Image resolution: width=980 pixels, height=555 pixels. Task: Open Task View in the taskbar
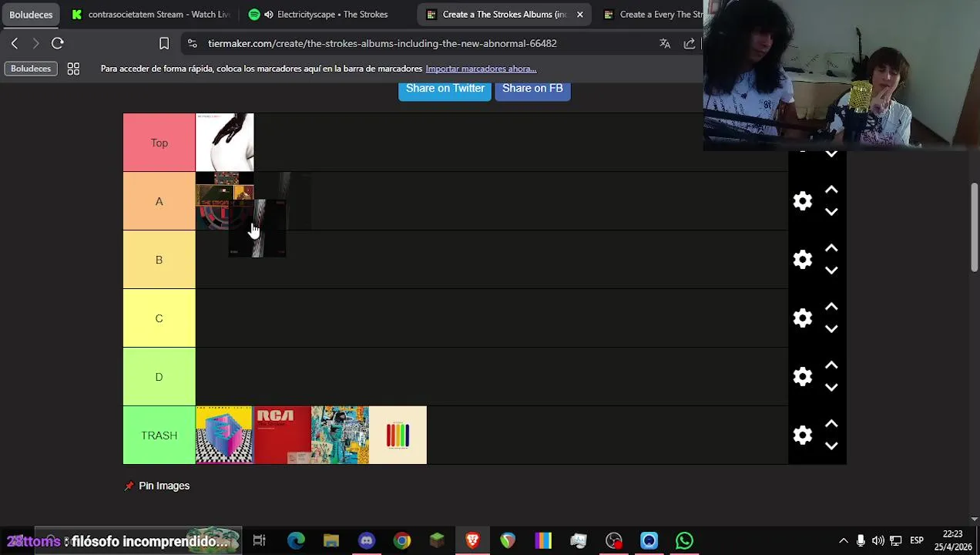tap(260, 541)
